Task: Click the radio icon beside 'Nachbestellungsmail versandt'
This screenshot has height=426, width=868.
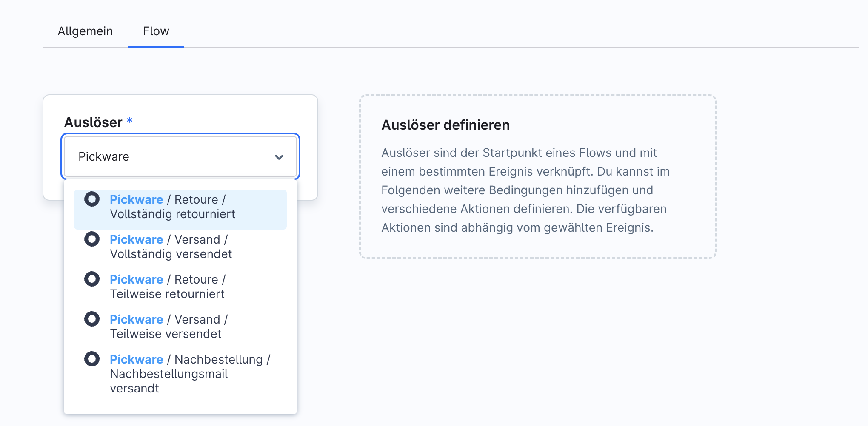Action: pyautogui.click(x=91, y=359)
